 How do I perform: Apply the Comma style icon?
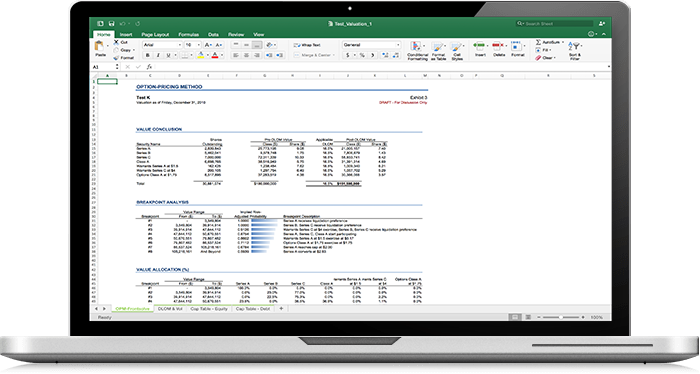[372, 55]
